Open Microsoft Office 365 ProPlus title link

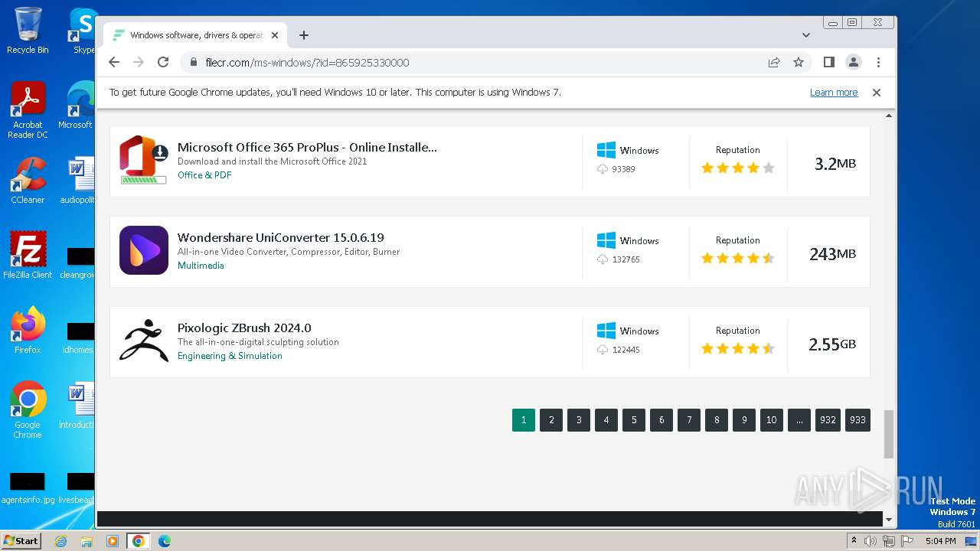[x=307, y=148]
